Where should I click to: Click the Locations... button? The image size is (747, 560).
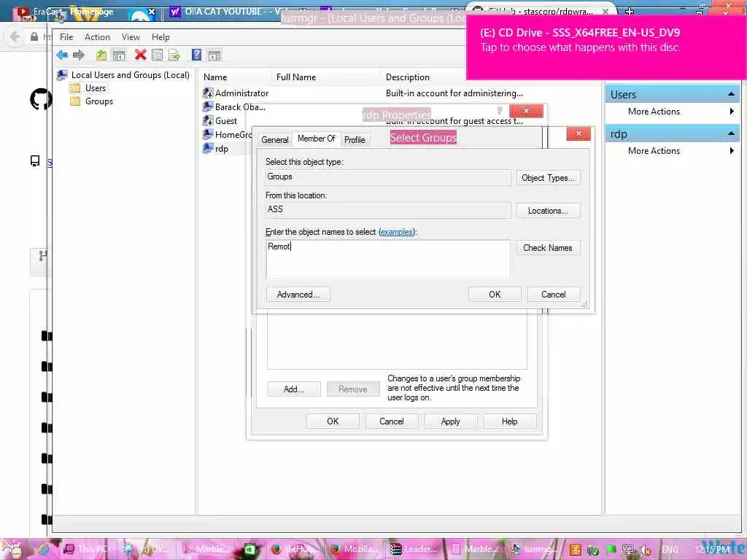tap(548, 211)
